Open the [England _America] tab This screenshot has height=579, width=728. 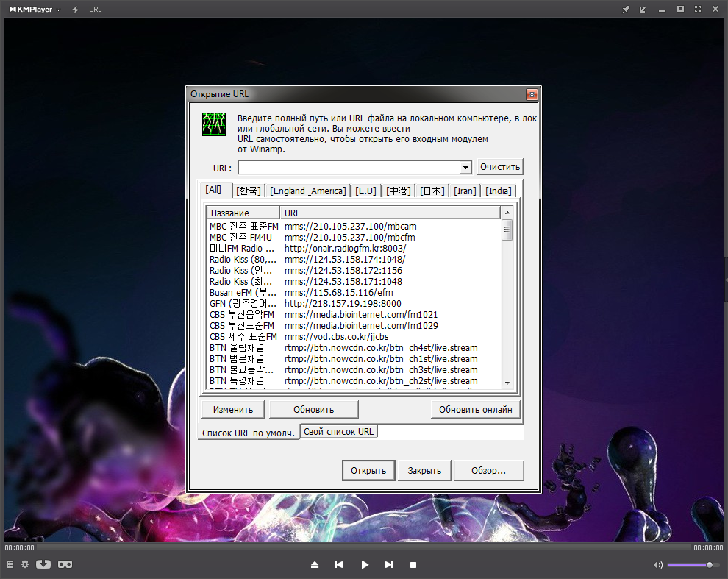coord(308,191)
